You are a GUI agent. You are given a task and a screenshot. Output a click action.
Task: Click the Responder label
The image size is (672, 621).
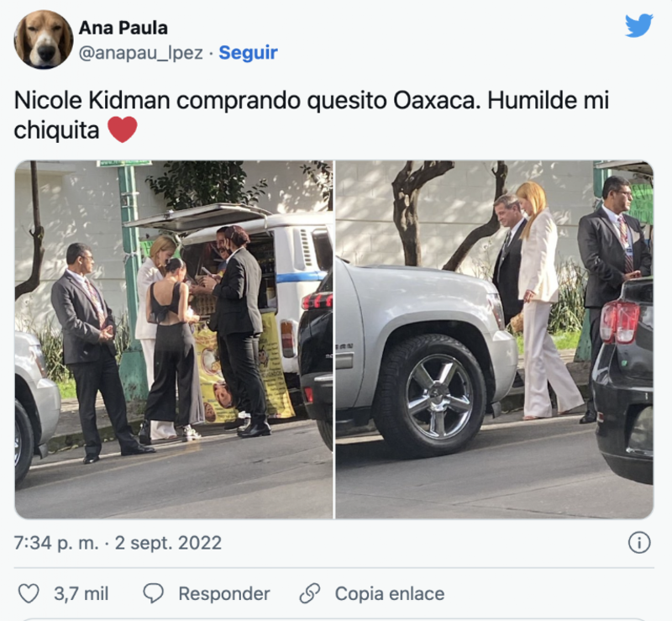tap(224, 594)
